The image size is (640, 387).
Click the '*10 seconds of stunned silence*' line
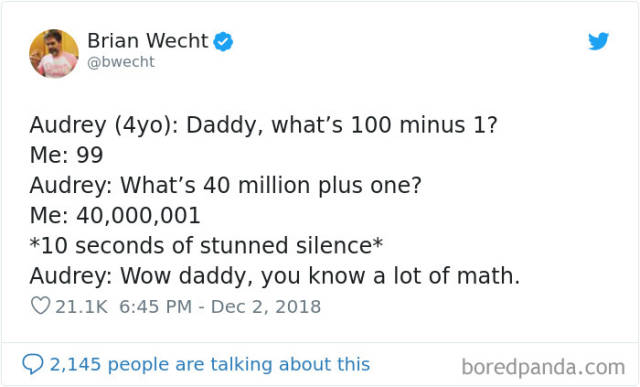[207, 246]
